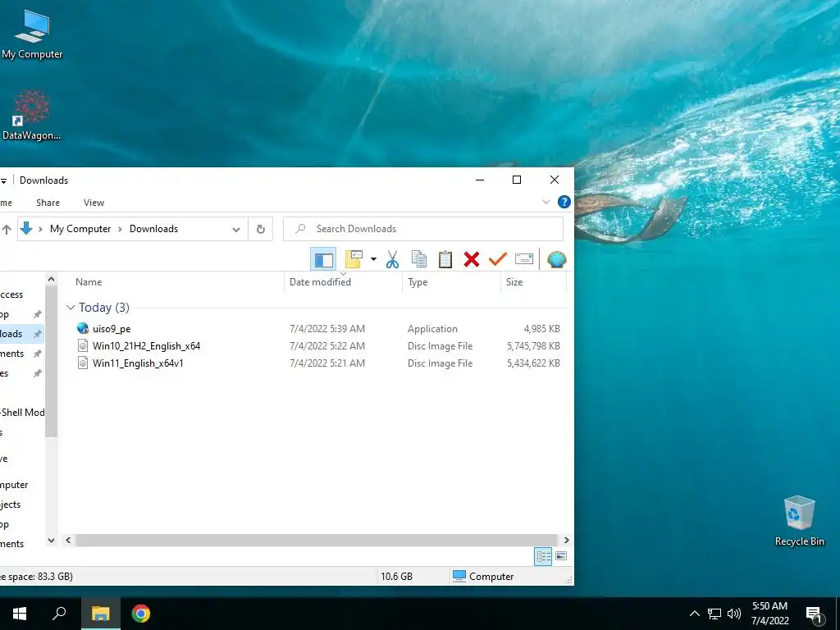The image size is (840, 630).
Task: Click the 7/4/2022 5:22 AM date cell
Action: [326, 346]
